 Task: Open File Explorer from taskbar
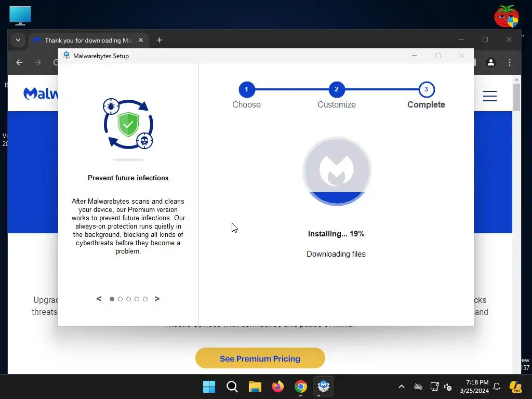[x=255, y=387]
